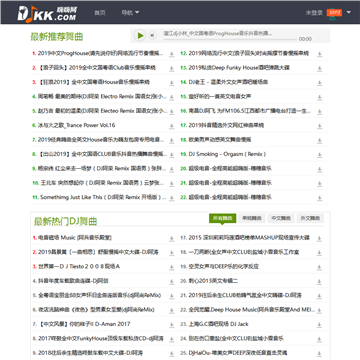
Task: Download recommended track number 12
Action: 320,54
